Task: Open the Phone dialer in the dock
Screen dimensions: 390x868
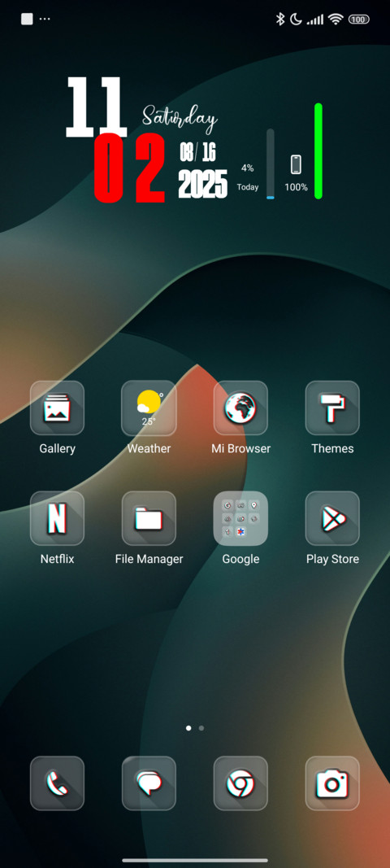Action: tap(57, 783)
